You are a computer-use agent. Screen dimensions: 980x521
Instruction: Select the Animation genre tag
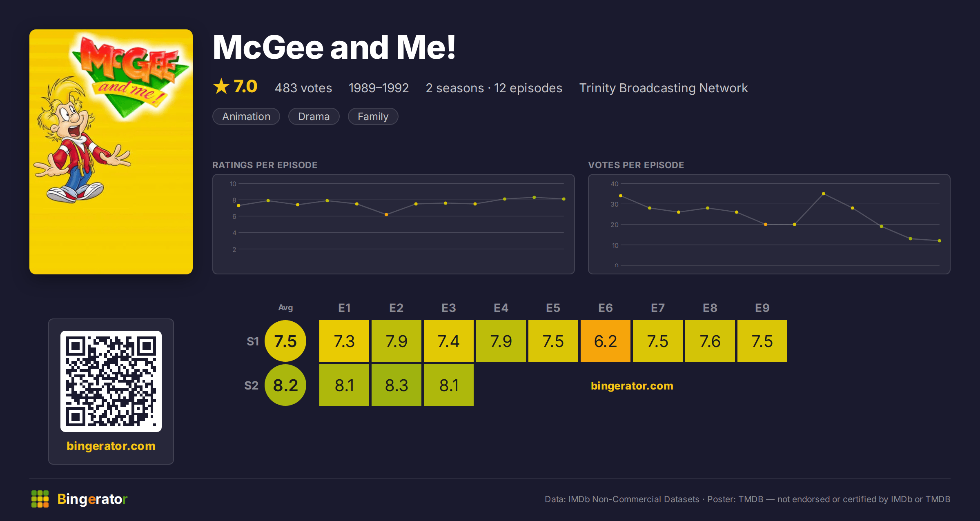(246, 116)
